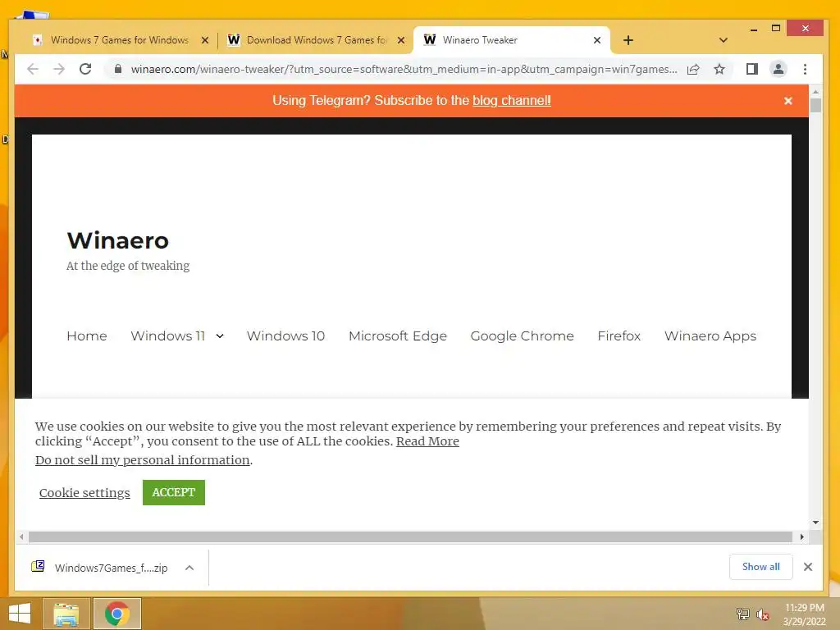Close the downloads bar

[808, 567]
